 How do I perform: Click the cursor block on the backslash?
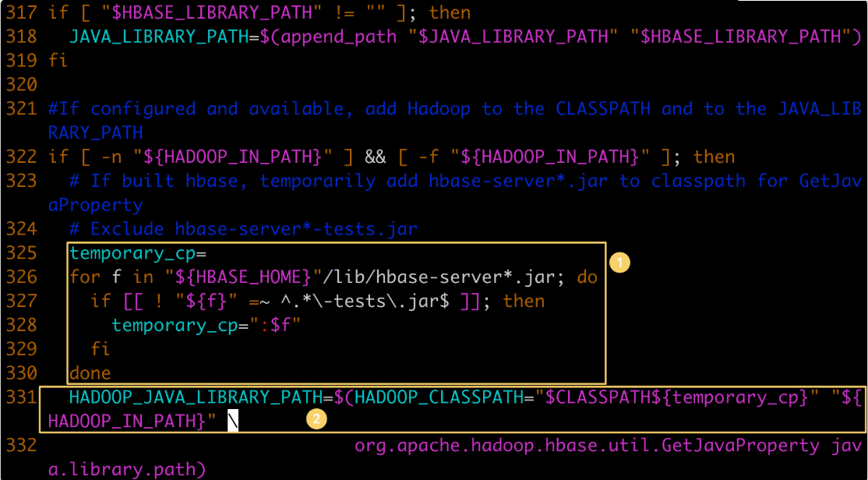tap(233, 422)
